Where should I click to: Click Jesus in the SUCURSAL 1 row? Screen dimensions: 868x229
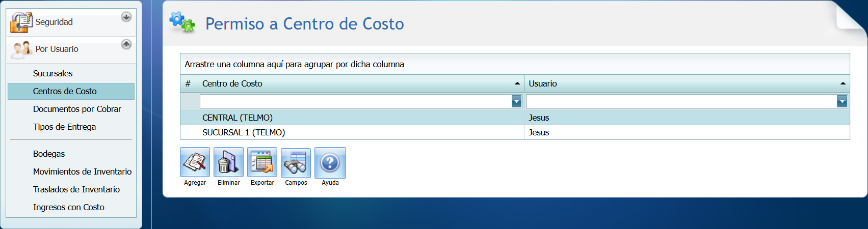coord(539,132)
